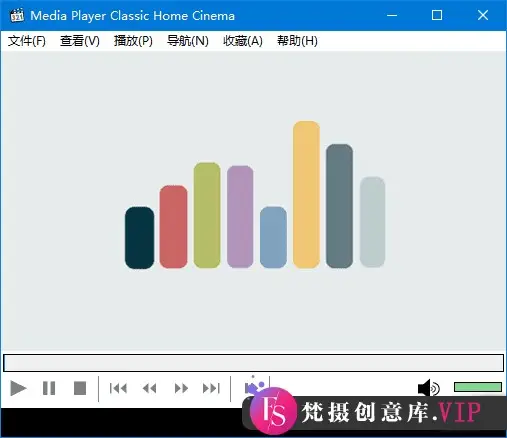Screen dimensions: 507x438
Task: Open the 文件(F) menu
Action: pos(27,41)
